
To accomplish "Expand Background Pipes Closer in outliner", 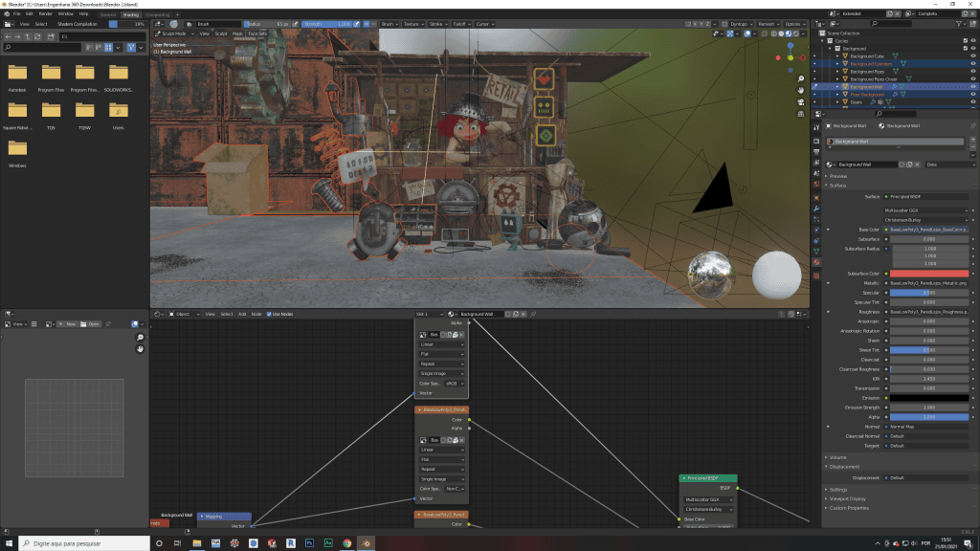I will click(838, 79).
